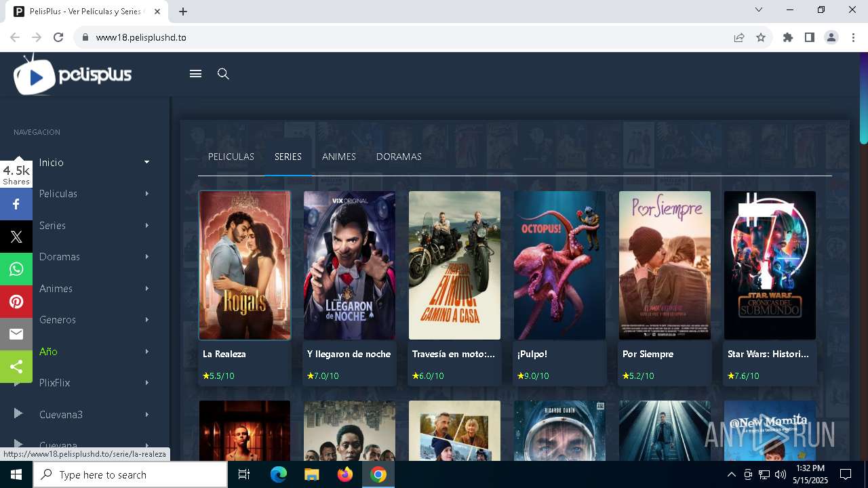Switch to the ANIMES tab

pos(339,157)
